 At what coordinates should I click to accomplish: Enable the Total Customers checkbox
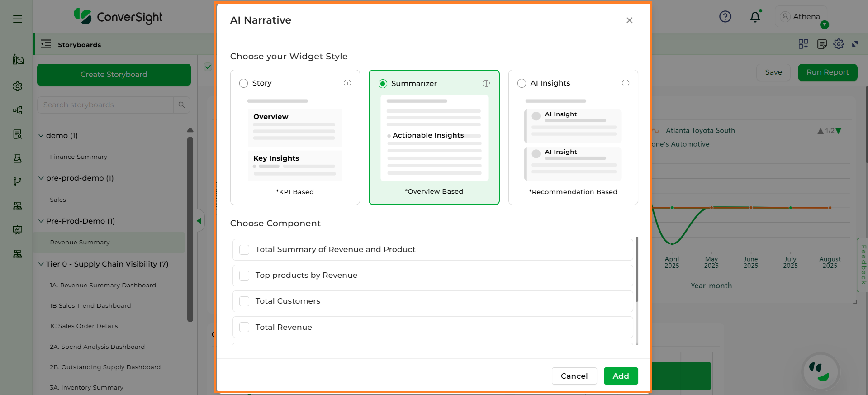coord(244,301)
